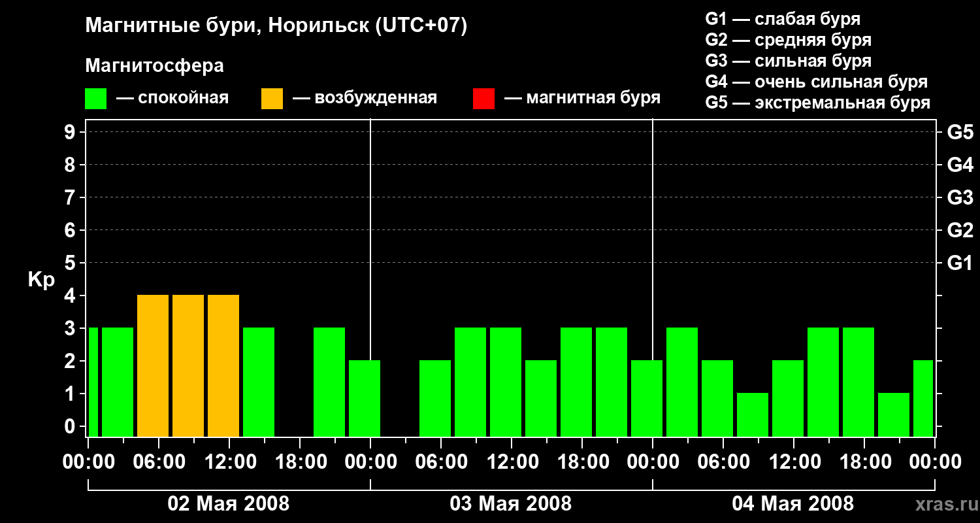Click the '— возбужденная' legend label
980x523 pixels.
tap(365, 98)
